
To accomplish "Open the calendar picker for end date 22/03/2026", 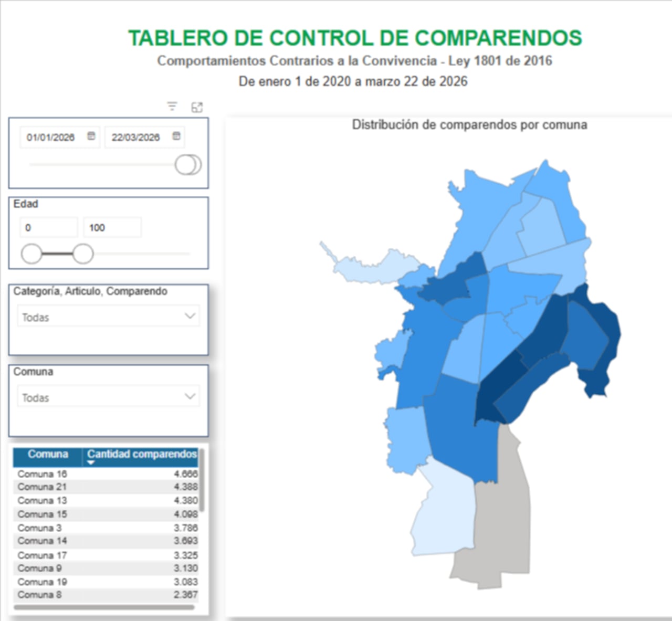I will click(x=176, y=136).
